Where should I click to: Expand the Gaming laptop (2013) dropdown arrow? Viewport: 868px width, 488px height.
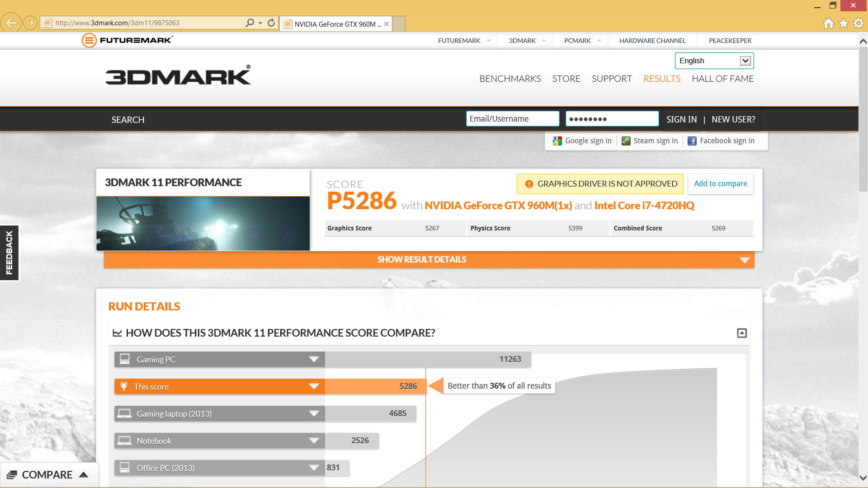(314, 413)
